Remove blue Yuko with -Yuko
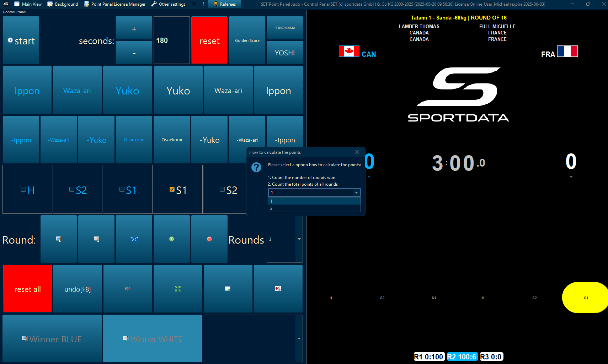 tap(96, 140)
